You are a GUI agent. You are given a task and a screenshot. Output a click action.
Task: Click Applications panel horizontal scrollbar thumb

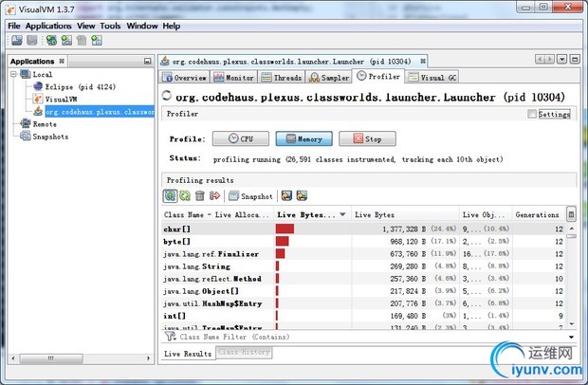click(x=51, y=358)
